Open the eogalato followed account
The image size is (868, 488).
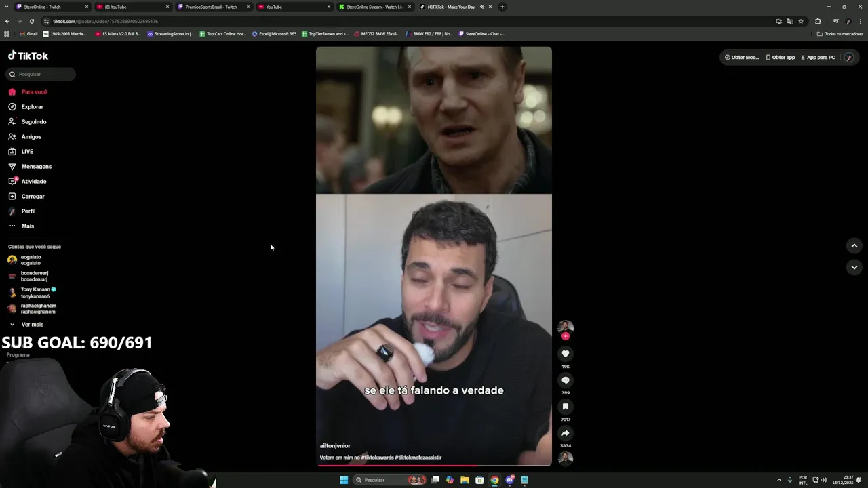click(x=25, y=260)
